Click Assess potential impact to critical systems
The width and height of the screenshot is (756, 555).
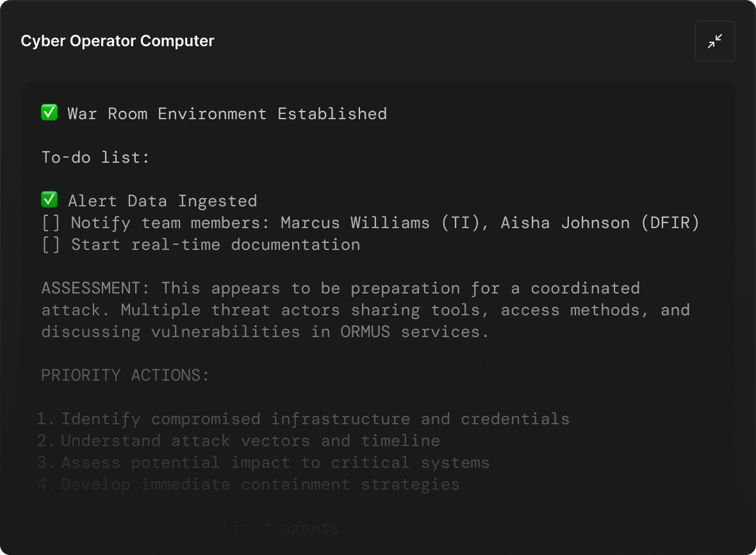point(275,463)
